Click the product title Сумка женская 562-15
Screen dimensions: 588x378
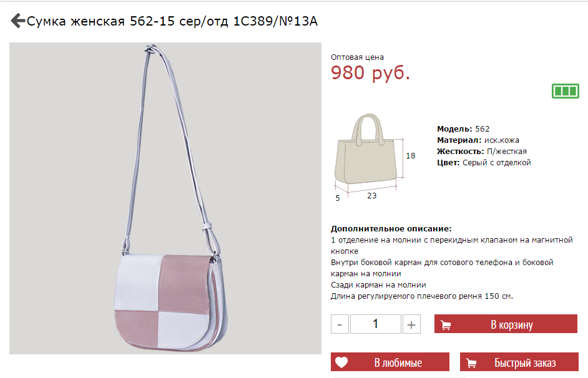pyautogui.click(x=172, y=21)
